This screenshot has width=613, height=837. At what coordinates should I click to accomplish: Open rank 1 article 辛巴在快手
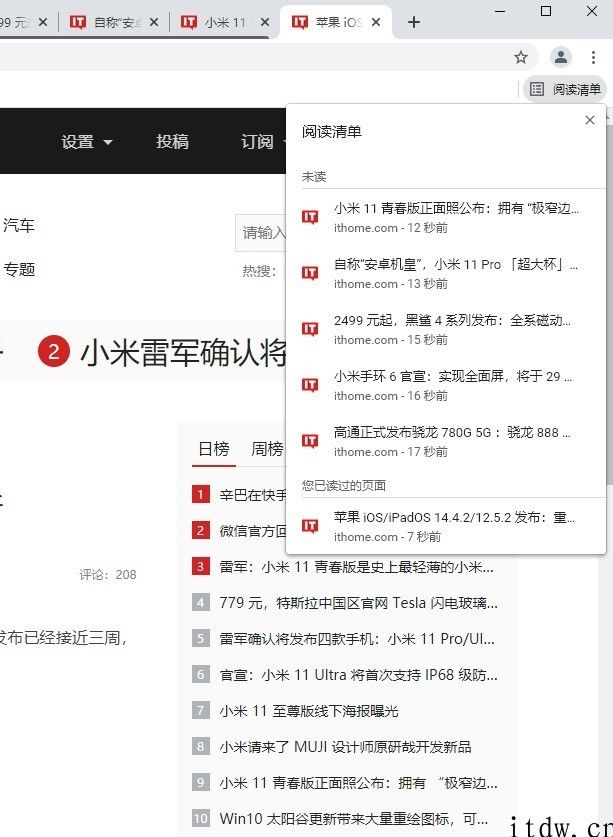(x=253, y=495)
